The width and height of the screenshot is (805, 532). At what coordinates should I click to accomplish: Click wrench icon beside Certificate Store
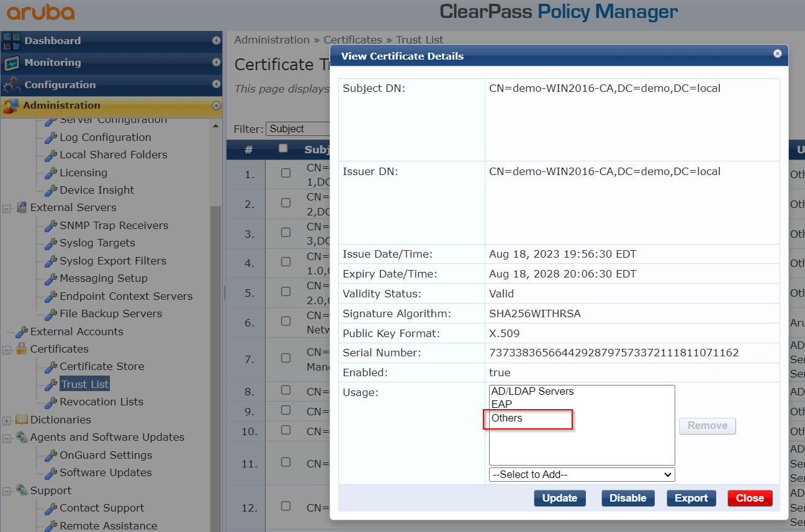[x=51, y=367]
